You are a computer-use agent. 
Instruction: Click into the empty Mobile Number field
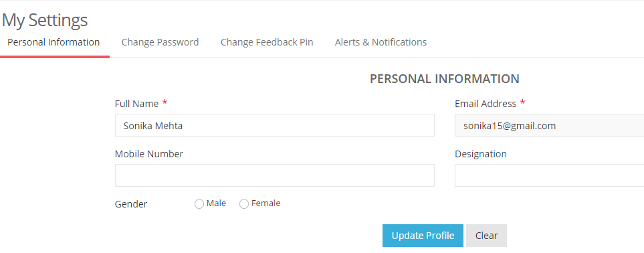click(275, 175)
